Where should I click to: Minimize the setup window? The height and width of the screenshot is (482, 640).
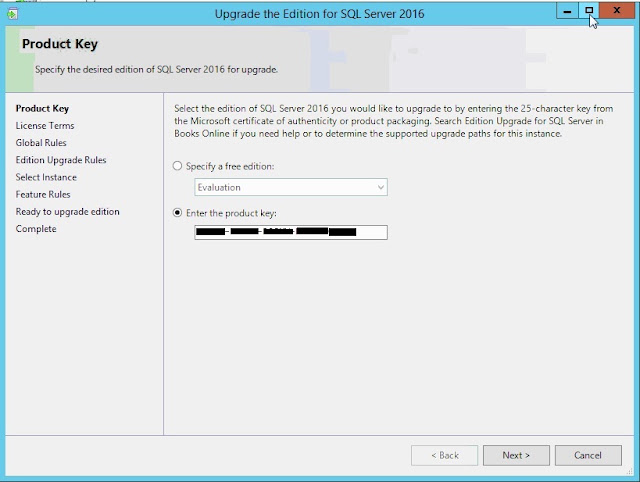click(567, 11)
